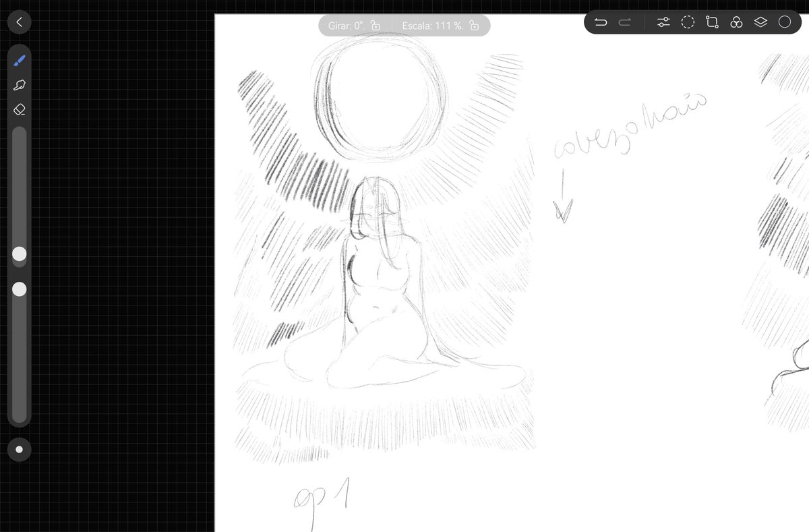Open the transform tool

(x=712, y=22)
